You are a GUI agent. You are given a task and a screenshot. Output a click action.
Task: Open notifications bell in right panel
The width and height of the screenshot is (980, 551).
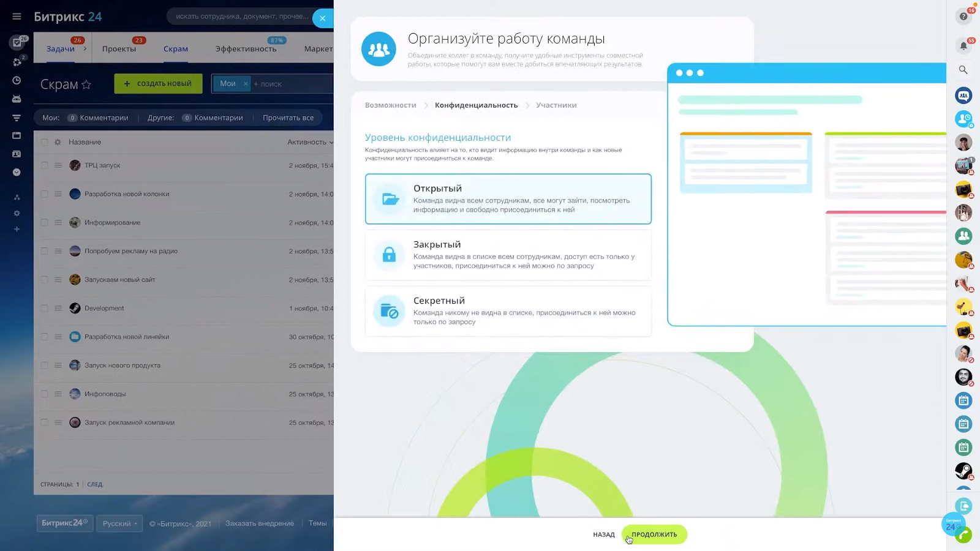(963, 46)
